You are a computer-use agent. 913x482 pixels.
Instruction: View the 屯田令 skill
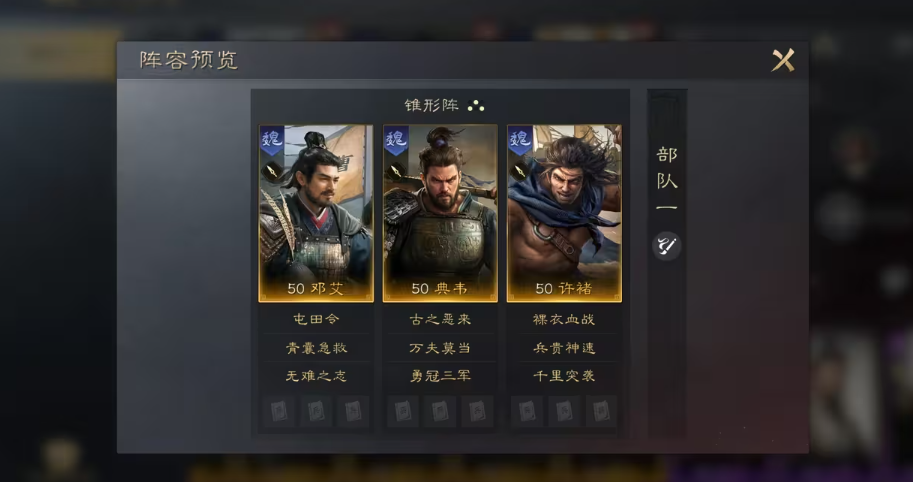316,320
